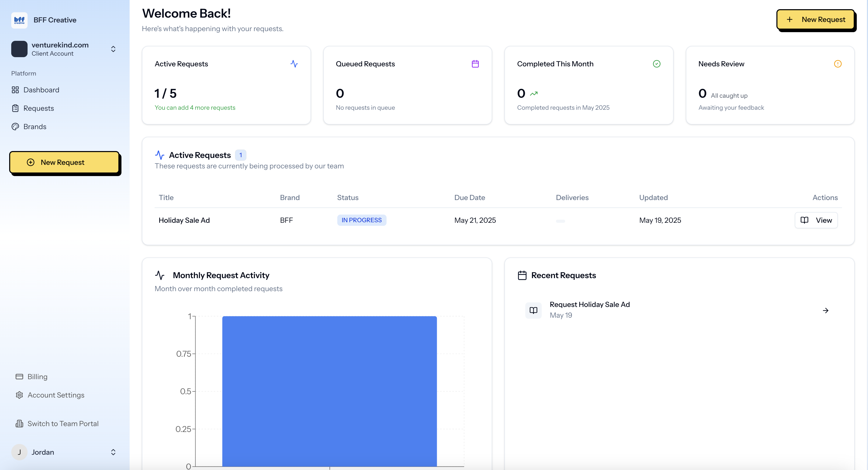Click the pulse icon in Active Requests card
The width and height of the screenshot is (868, 470).
pos(294,64)
